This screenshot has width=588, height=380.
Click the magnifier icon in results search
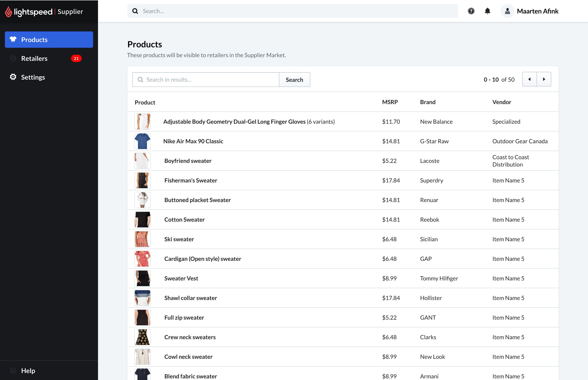[x=140, y=79]
